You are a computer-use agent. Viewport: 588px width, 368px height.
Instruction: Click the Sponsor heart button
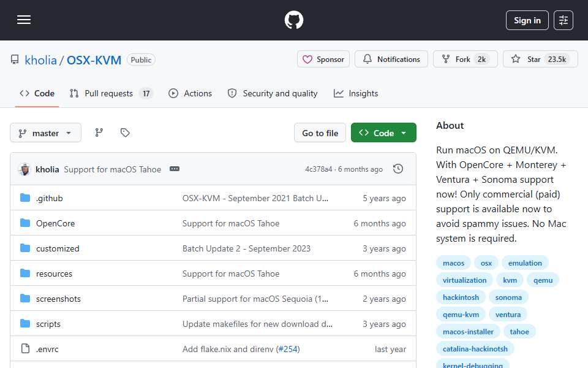pos(323,59)
